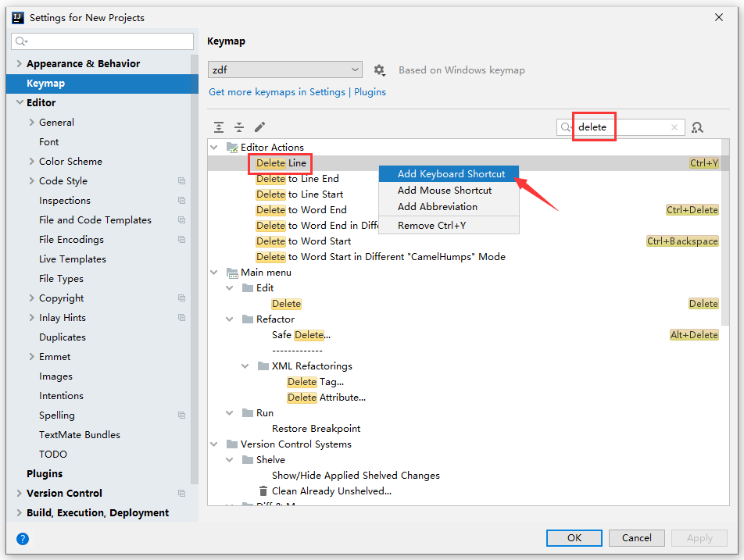744x560 pixels.
Task: Click the keymap search input field
Action: [621, 127]
